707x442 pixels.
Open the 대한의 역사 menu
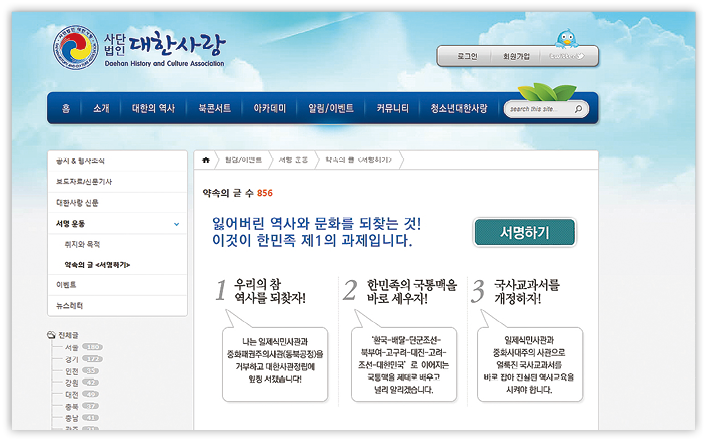coord(153,108)
